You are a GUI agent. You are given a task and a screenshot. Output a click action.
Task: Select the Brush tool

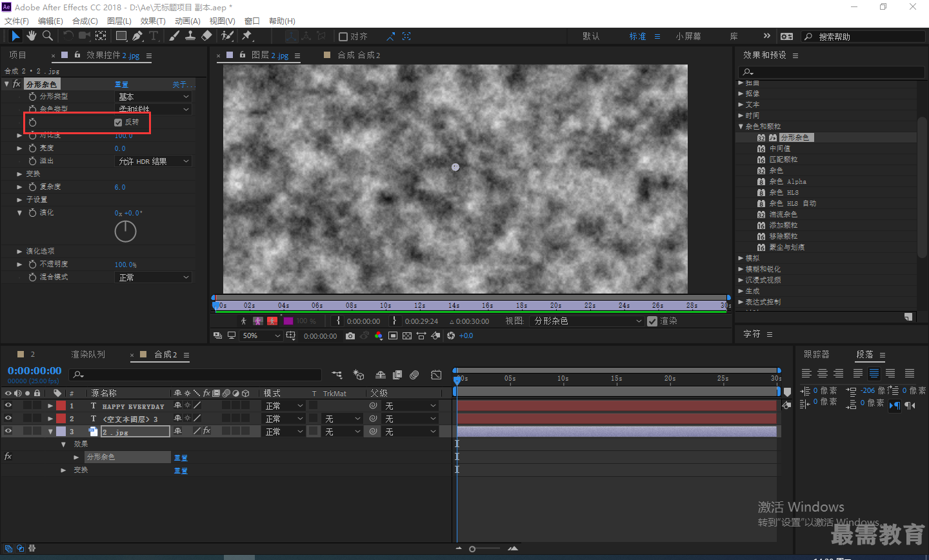pyautogui.click(x=174, y=36)
